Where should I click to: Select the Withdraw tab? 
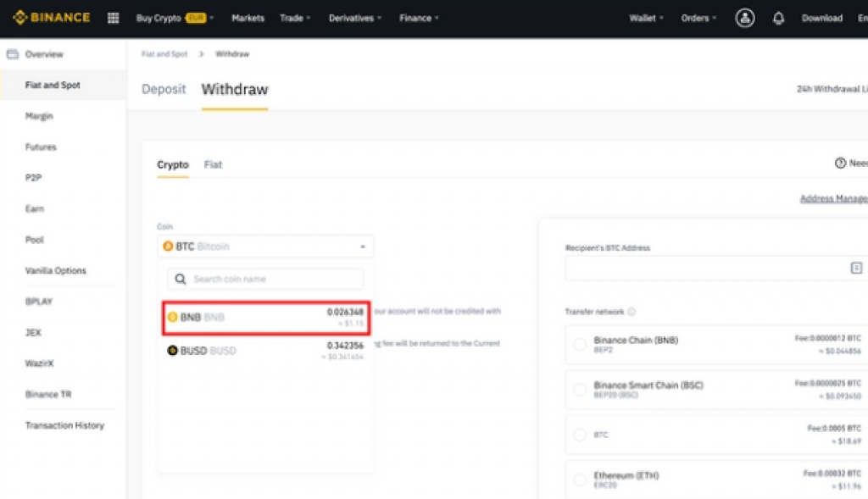click(235, 89)
